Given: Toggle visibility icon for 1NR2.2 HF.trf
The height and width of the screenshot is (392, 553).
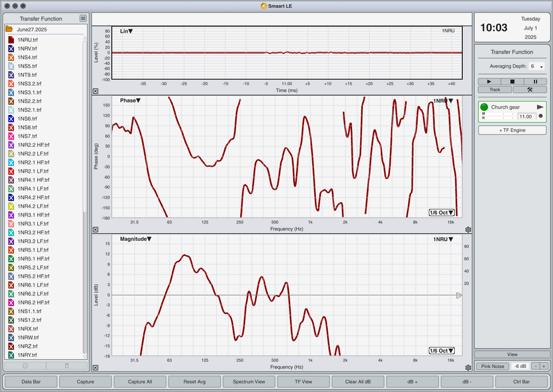Looking at the screenshot, I should click(11, 145).
